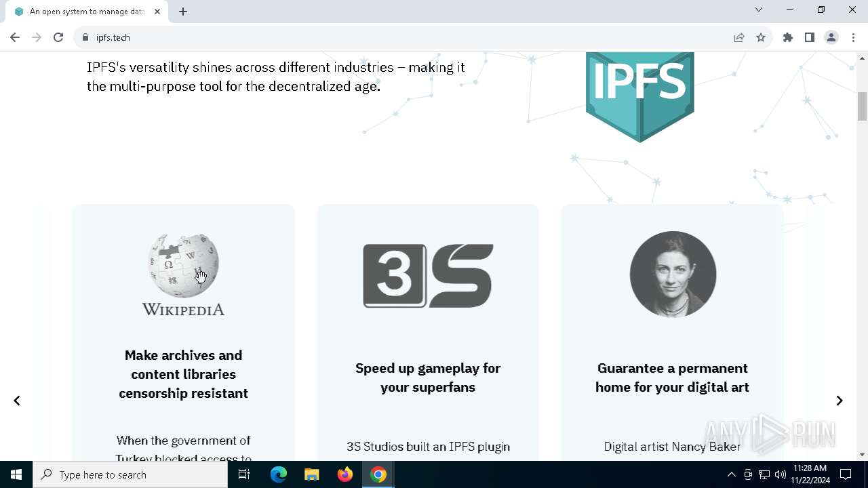Screen dimensions: 868x488
Task: Open Chrome three-dot menu
Action: [853, 37]
